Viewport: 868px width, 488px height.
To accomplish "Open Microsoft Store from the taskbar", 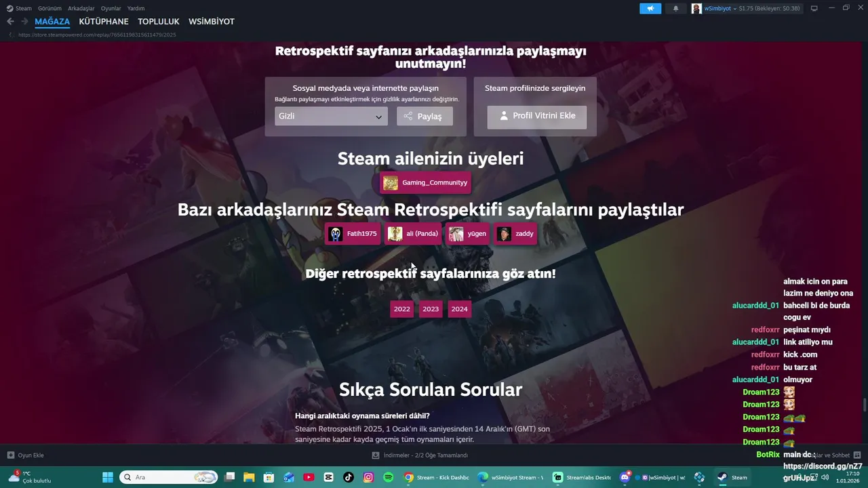I will (269, 477).
